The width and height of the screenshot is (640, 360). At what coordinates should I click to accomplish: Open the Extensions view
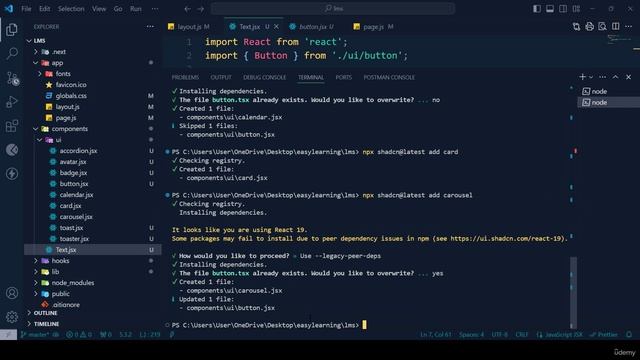pos(12,126)
